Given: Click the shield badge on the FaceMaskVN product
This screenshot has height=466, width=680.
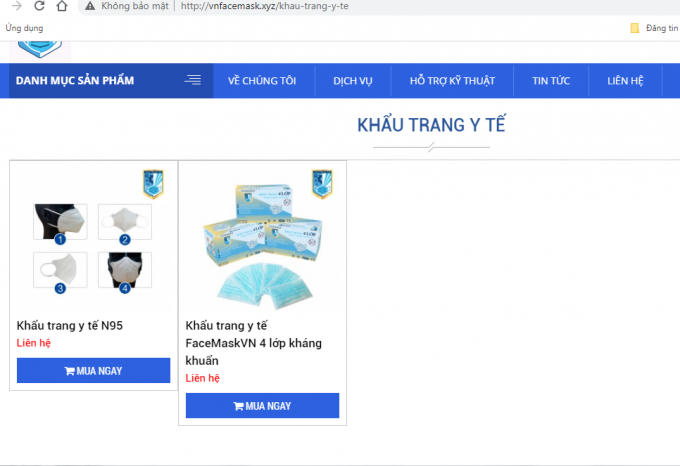Looking at the screenshot, I should pyautogui.click(x=322, y=184).
